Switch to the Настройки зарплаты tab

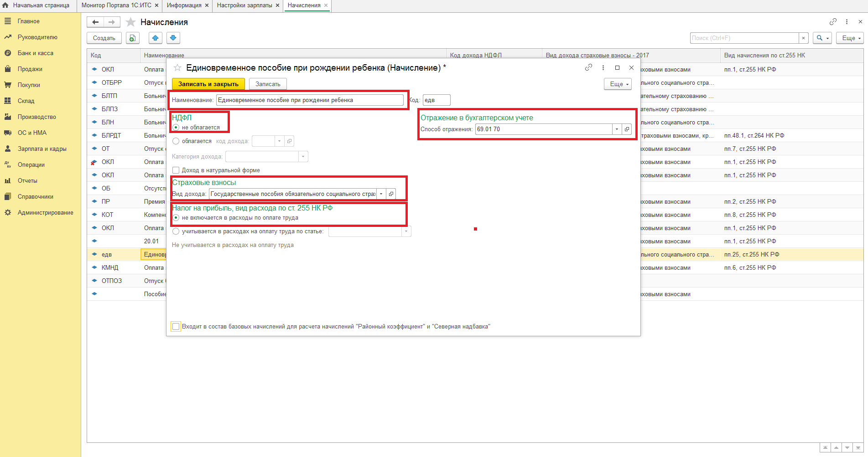click(x=244, y=5)
